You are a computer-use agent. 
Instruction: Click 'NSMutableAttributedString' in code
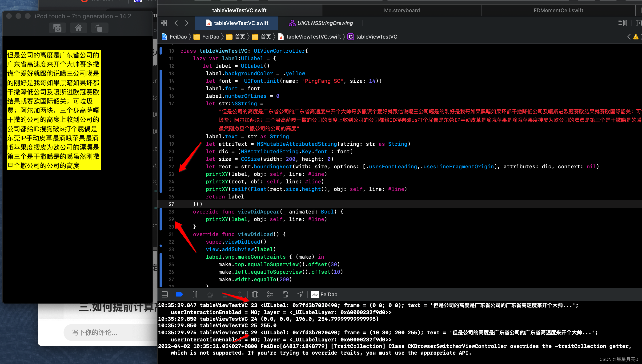pyautogui.click(x=297, y=144)
